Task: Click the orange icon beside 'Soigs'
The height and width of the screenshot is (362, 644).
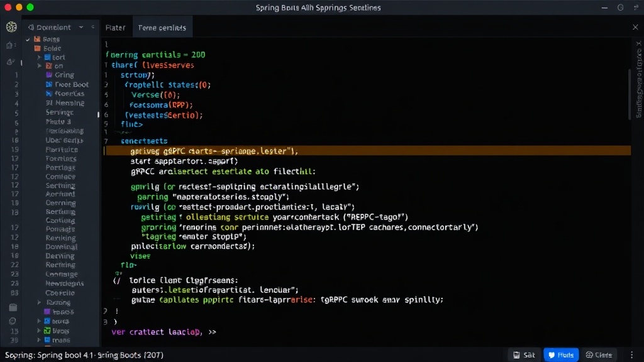Action: [x=37, y=39]
